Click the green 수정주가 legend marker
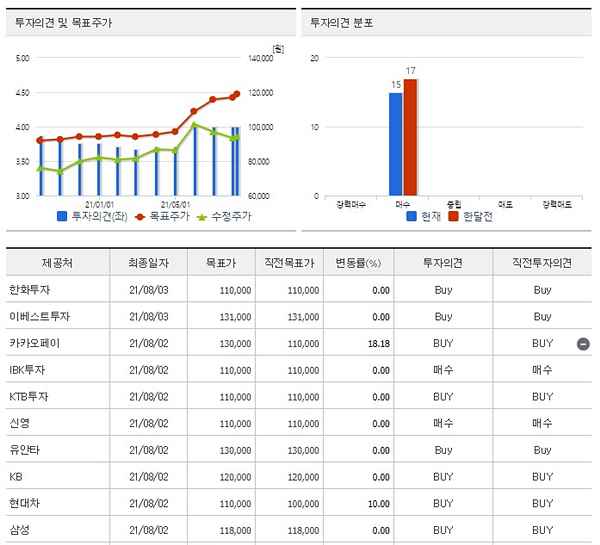The height and width of the screenshot is (545, 600). (202, 217)
